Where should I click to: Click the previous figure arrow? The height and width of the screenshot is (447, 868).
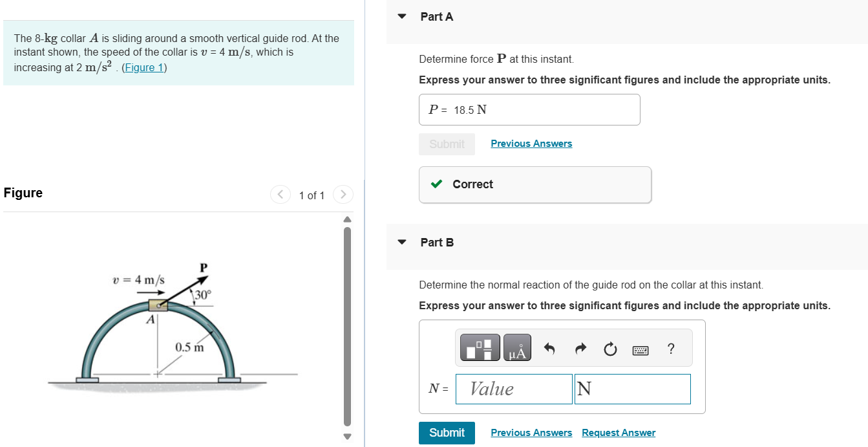[280, 194]
